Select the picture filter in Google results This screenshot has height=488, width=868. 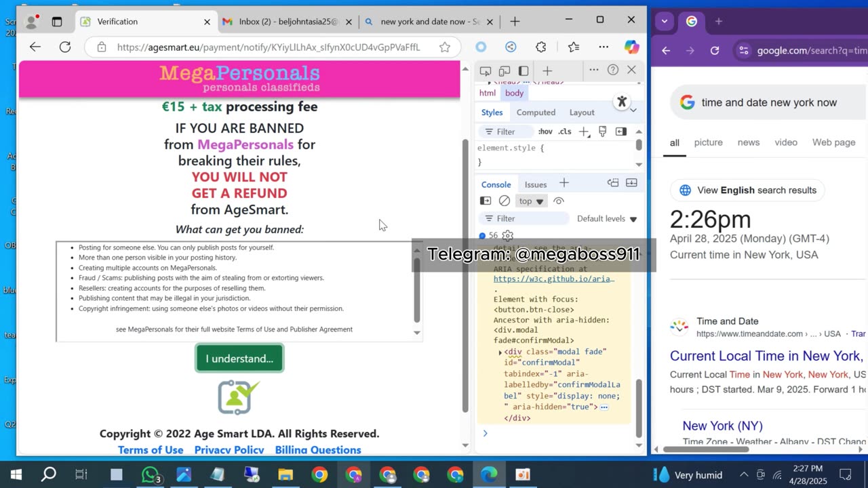(708, 142)
